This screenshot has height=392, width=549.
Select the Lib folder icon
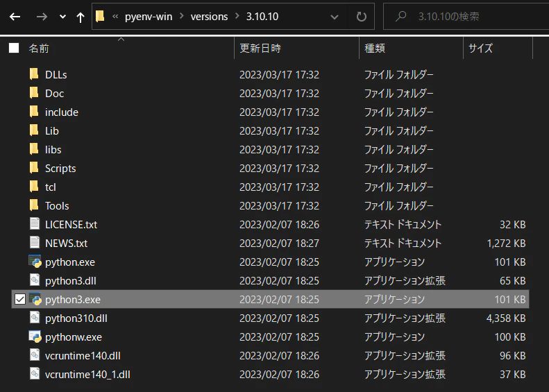(34, 130)
